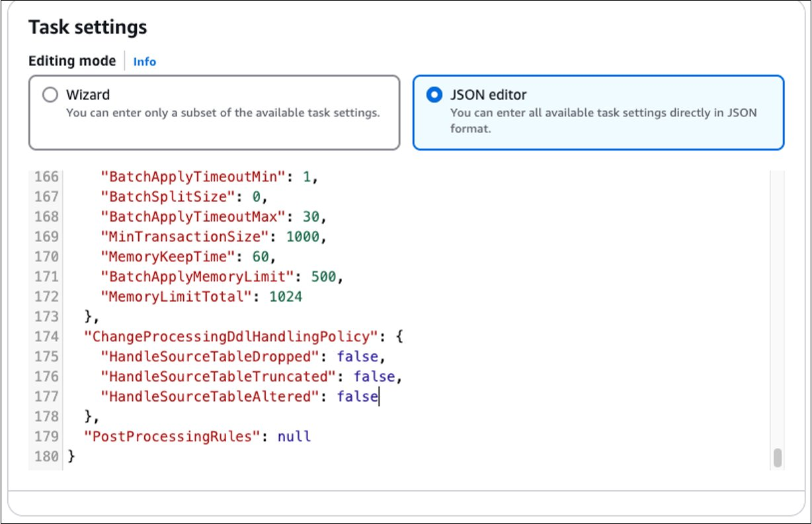Click the JSON editor vertical scrollbar thumb
The image size is (812, 524).
(x=778, y=458)
